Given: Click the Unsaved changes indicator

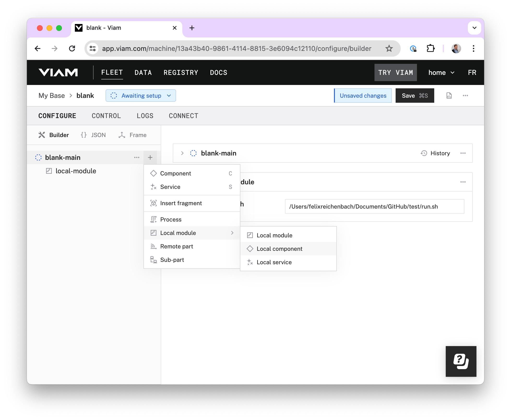Looking at the screenshot, I should click(362, 96).
